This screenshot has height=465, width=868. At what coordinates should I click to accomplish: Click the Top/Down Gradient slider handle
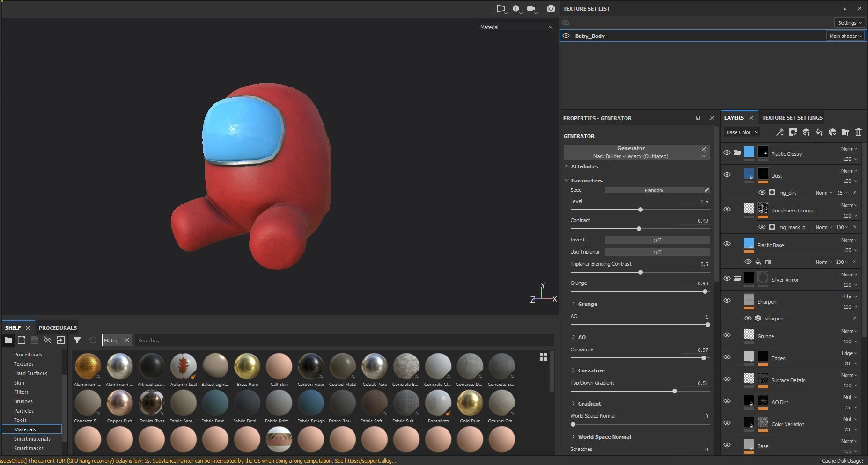pyautogui.click(x=675, y=391)
